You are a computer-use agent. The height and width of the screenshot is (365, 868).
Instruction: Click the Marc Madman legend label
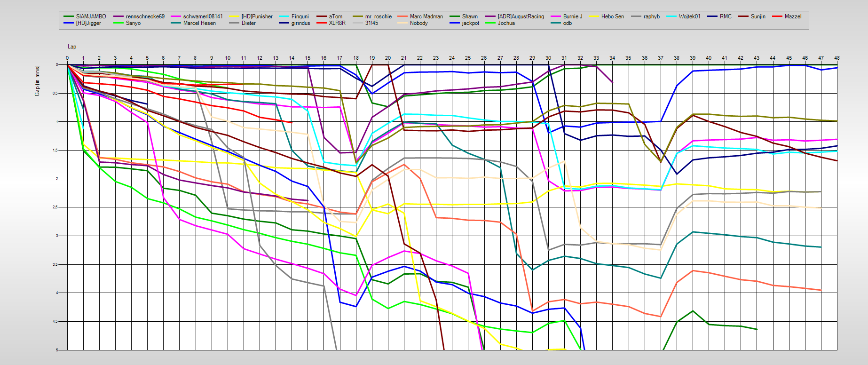426,16
